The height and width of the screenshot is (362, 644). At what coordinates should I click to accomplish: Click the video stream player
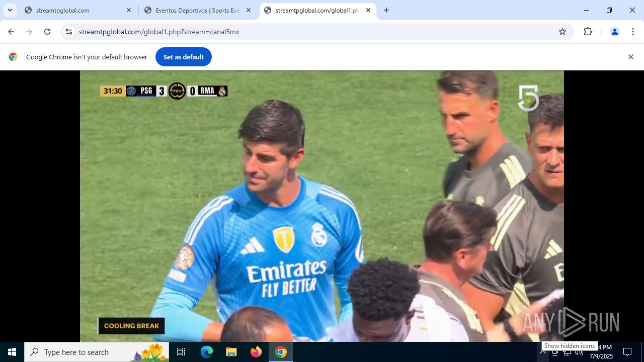[x=322, y=206]
